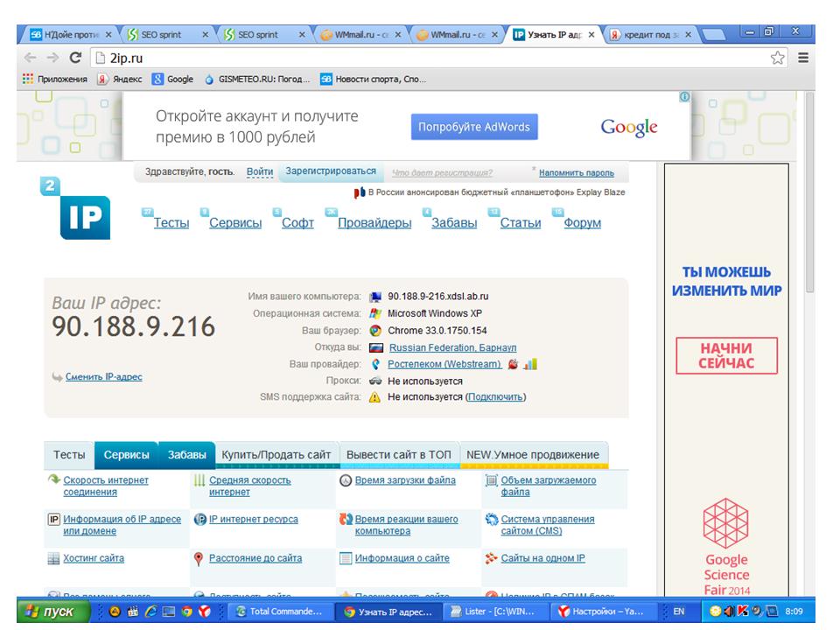Launch Internet Explorer from the quick launch bar

tap(150, 612)
